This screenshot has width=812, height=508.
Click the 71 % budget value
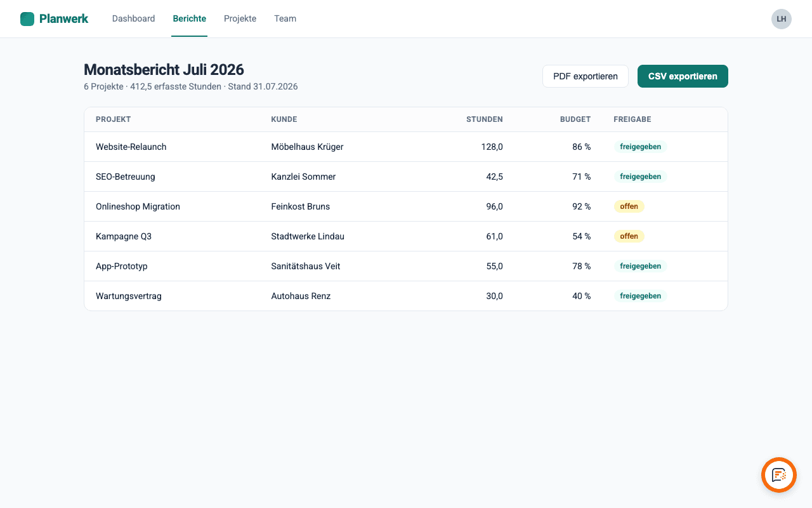(581, 177)
